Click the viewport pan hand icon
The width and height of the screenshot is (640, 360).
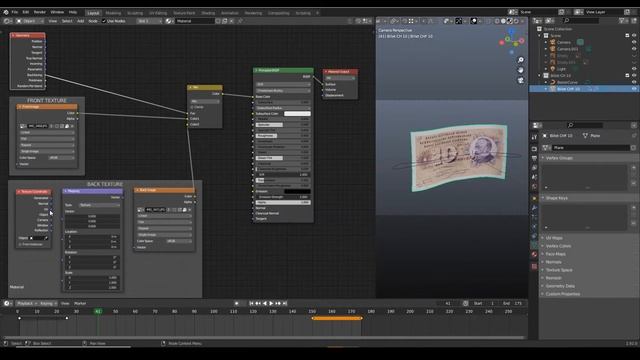pos(521,70)
